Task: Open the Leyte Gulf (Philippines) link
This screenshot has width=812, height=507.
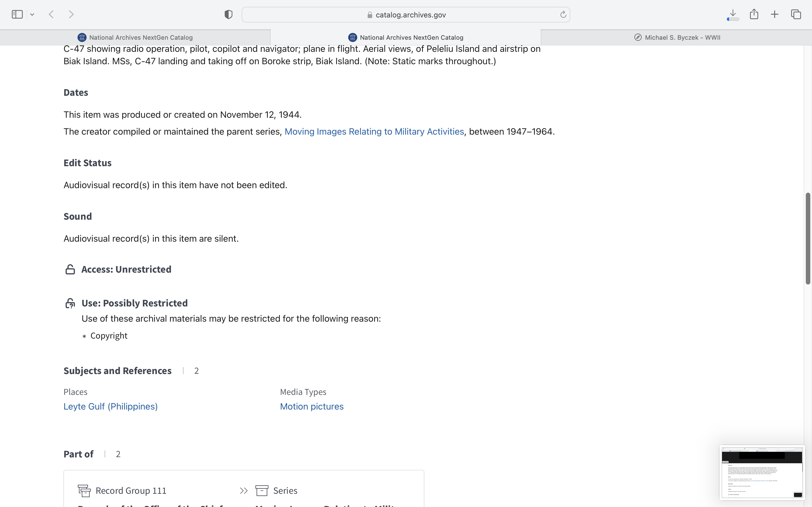Action: (111, 406)
